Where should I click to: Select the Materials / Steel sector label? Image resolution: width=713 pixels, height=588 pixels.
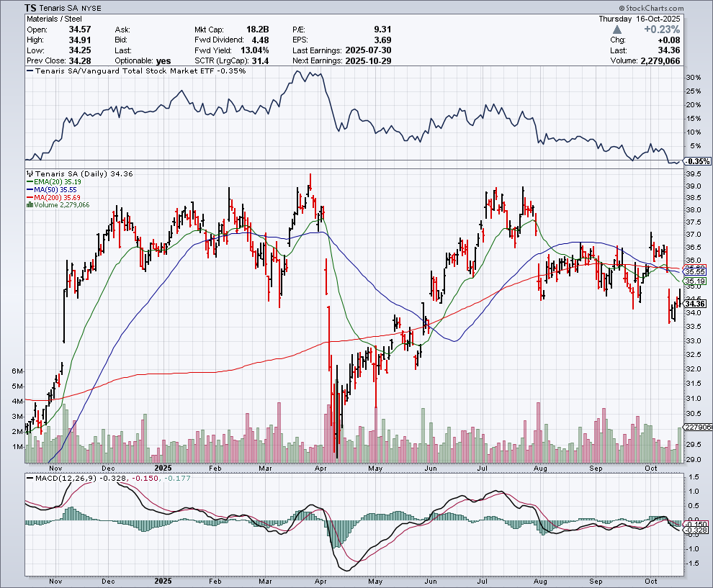pyautogui.click(x=55, y=19)
